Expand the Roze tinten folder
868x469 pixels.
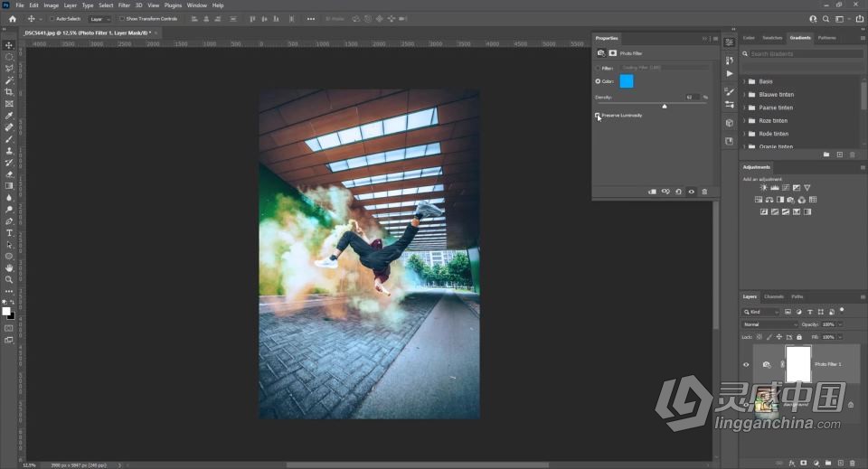coord(744,120)
